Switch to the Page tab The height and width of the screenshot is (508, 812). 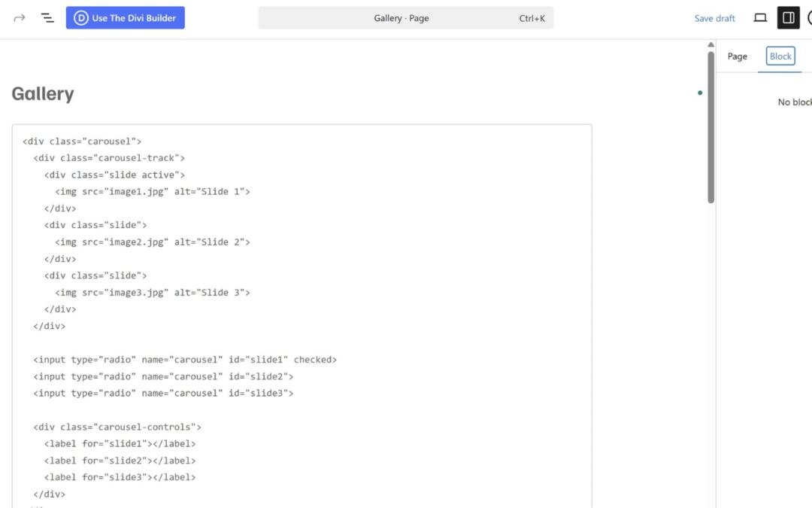tap(737, 56)
